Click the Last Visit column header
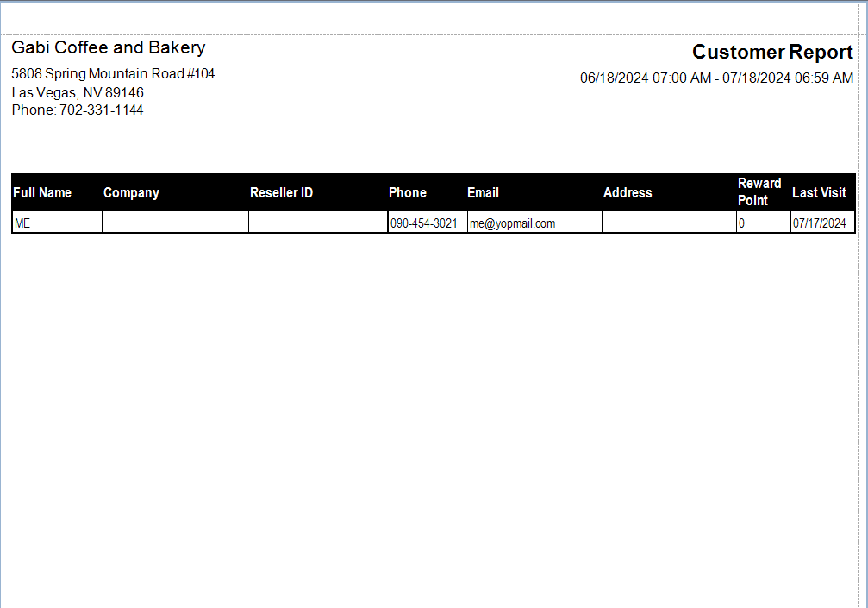Screen dimensions: 868x608 pyautogui.click(x=819, y=193)
